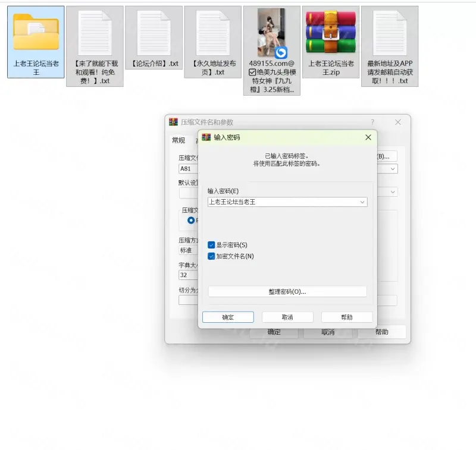Screen dimensions: 476x450
Task: Click 取消 in 输入密码 dialog
Action: [x=287, y=317]
